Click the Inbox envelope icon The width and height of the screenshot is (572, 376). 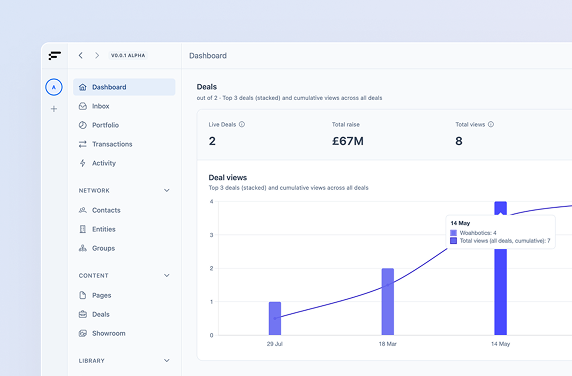83,106
